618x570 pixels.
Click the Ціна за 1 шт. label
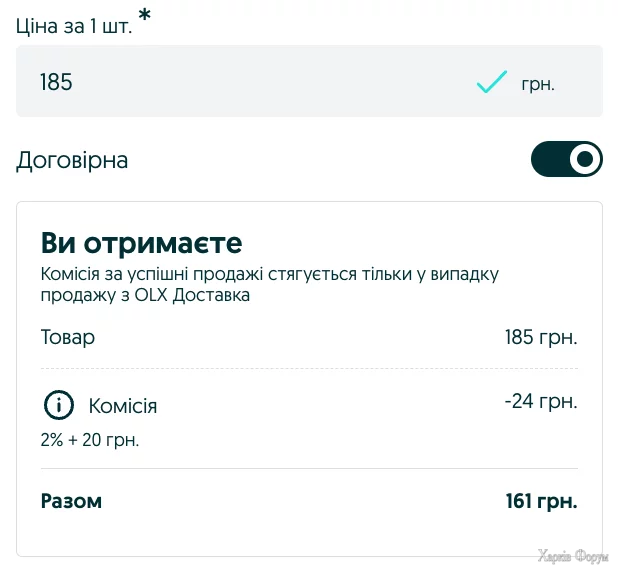[x=72, y=26]
